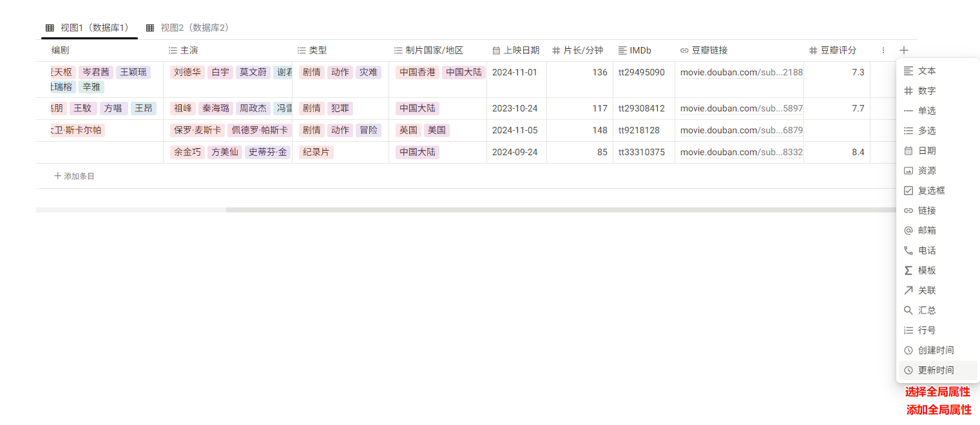Viewport: 980px width, 425px height.
Task: Open the 片长/分钟 column header menu
Action: pos(580,50)
